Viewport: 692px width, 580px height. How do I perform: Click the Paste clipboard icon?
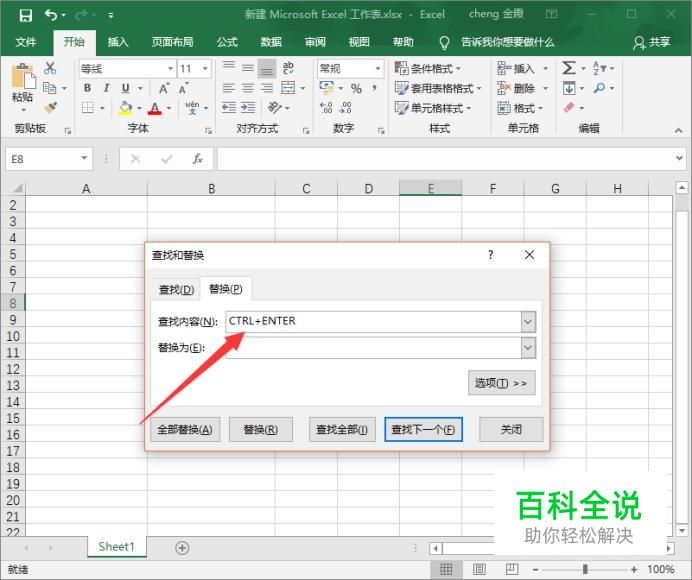[23, 77]
